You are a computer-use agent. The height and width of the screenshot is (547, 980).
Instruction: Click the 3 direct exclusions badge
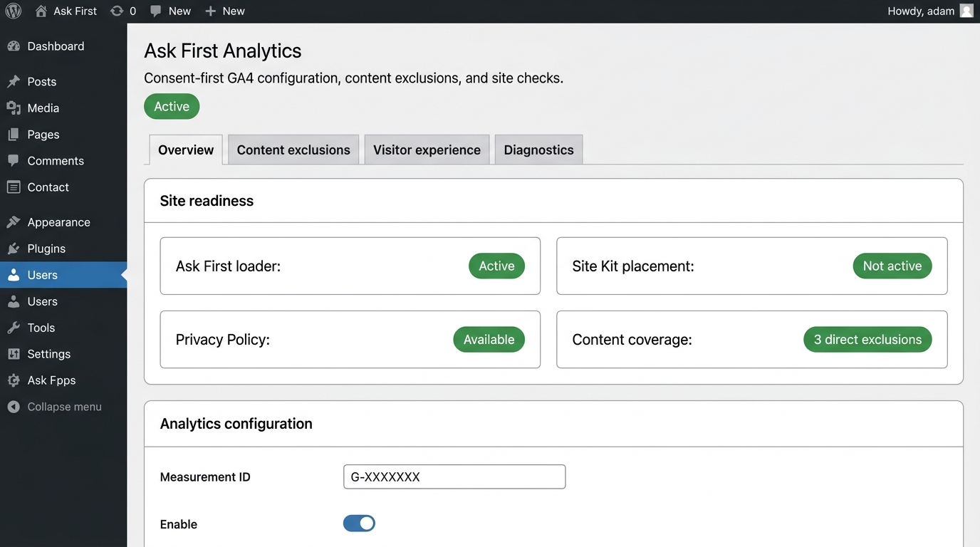867,340
